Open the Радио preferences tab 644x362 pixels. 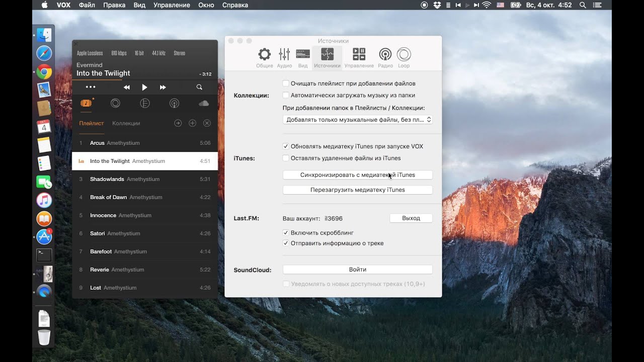pos(385,58)
